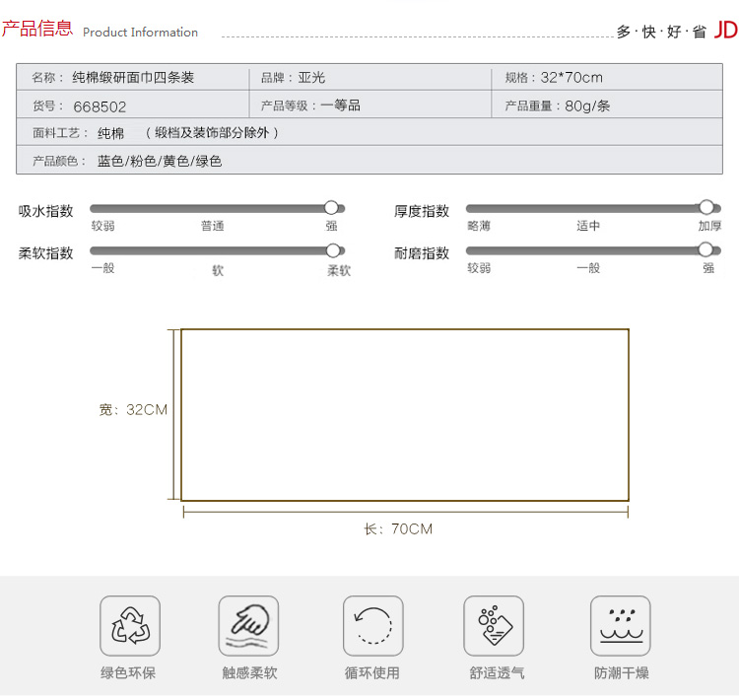Click the circular reuse (循环使用) icon
The height and width of the screenshot is (700, 739).
(373, 625)
